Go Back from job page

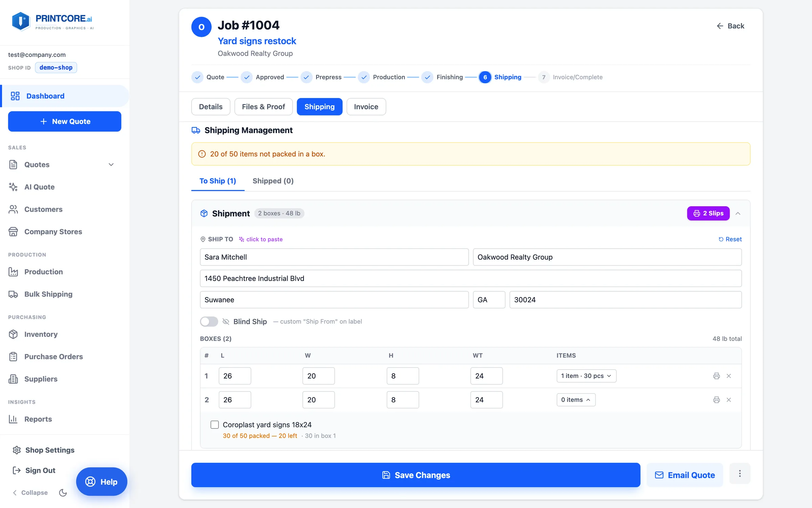(730, 26)
